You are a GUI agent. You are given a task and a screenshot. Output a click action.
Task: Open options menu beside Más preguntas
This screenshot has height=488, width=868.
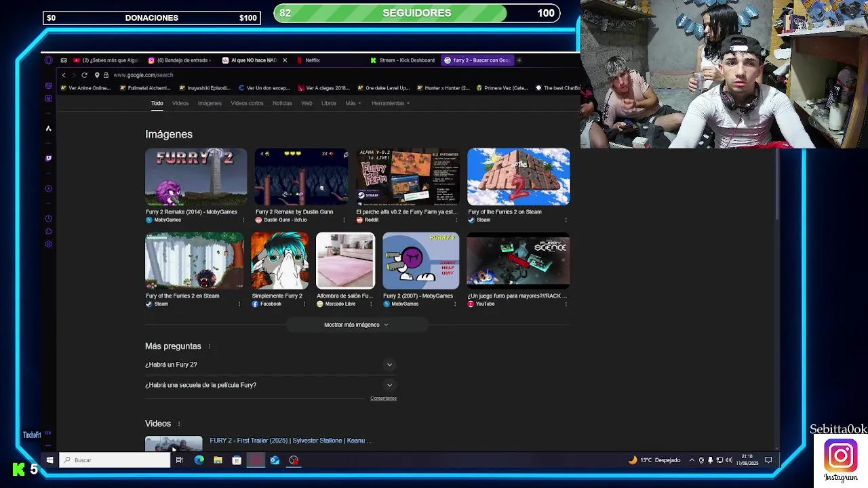(210, 346)
